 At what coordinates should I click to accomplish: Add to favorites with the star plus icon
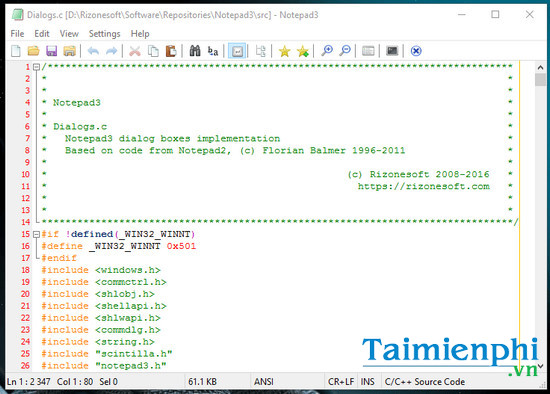click(303, 51)
